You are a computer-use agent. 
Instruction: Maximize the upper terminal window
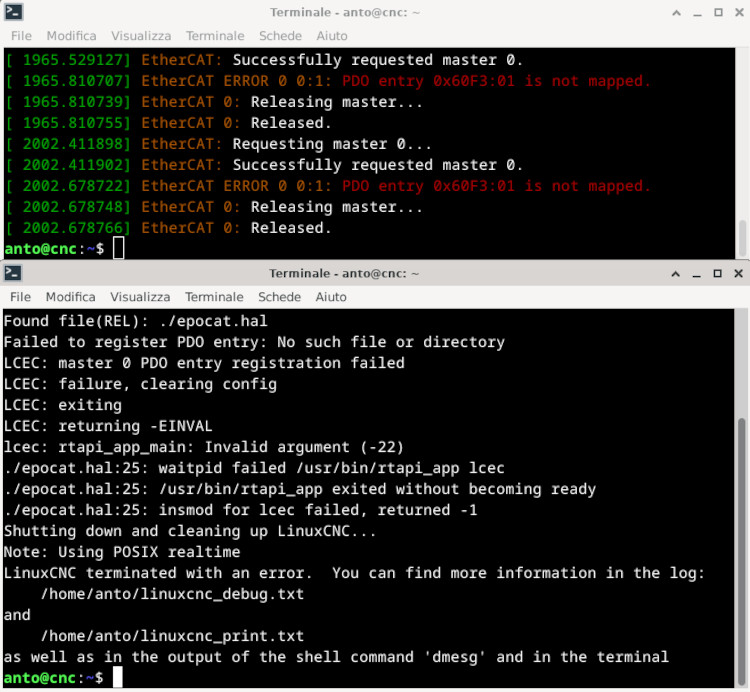(718, 13)
